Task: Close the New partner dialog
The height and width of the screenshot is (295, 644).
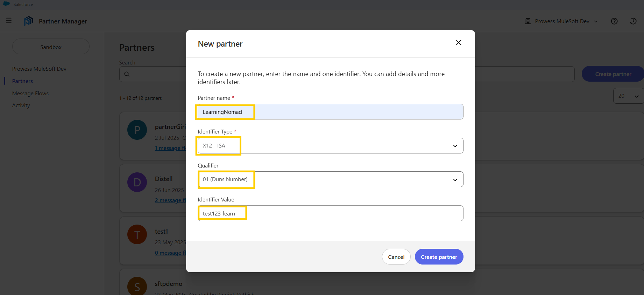Action: [458, 43]
